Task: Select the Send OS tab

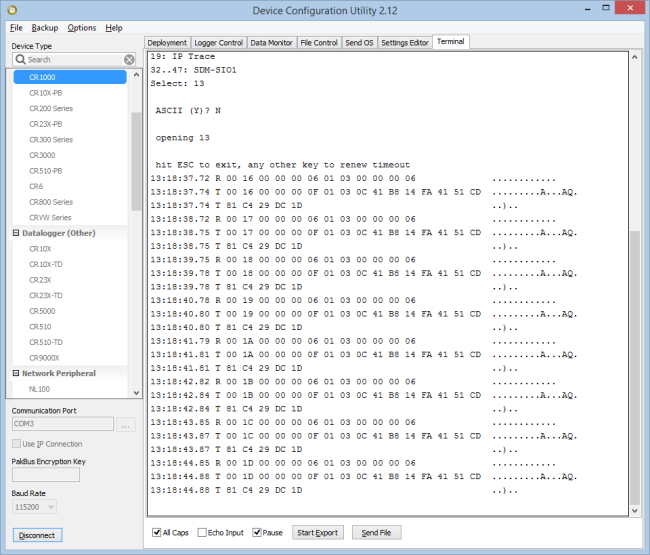Action: [x=359, y=43]
